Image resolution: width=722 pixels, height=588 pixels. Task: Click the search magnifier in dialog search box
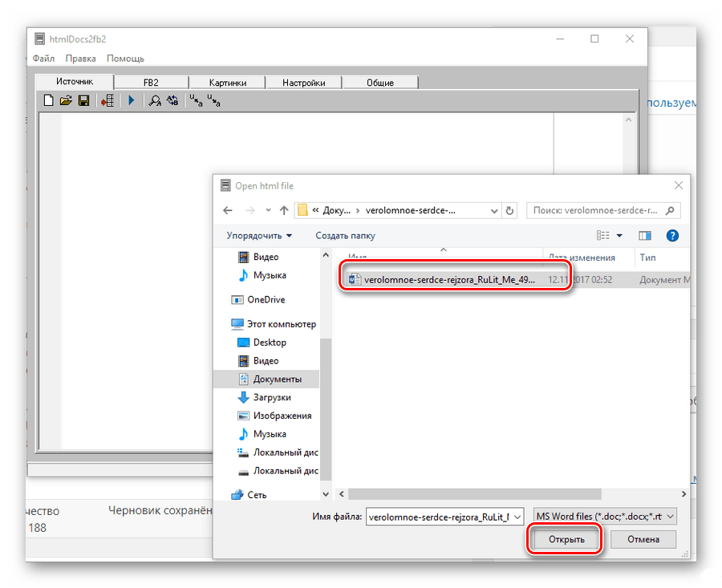pos(670,210)
